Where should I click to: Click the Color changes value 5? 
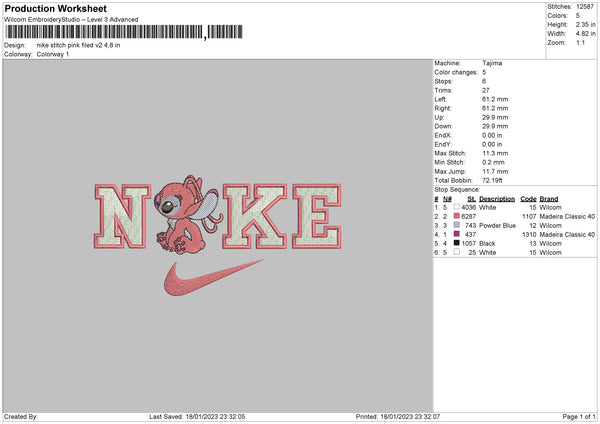point(484,72)
